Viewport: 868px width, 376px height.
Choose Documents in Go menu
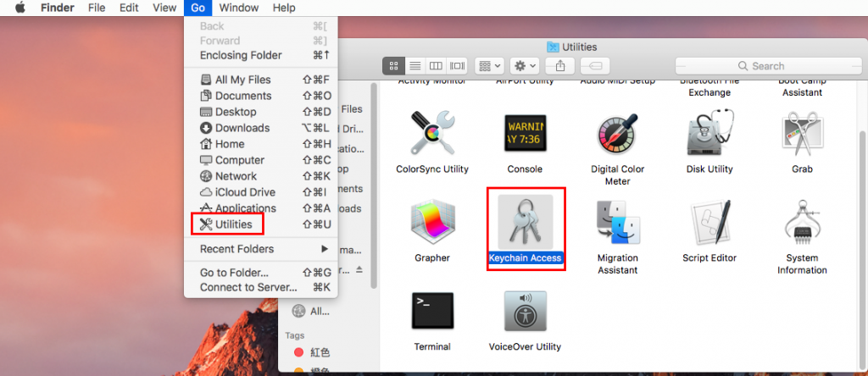(x=261, y=96)
